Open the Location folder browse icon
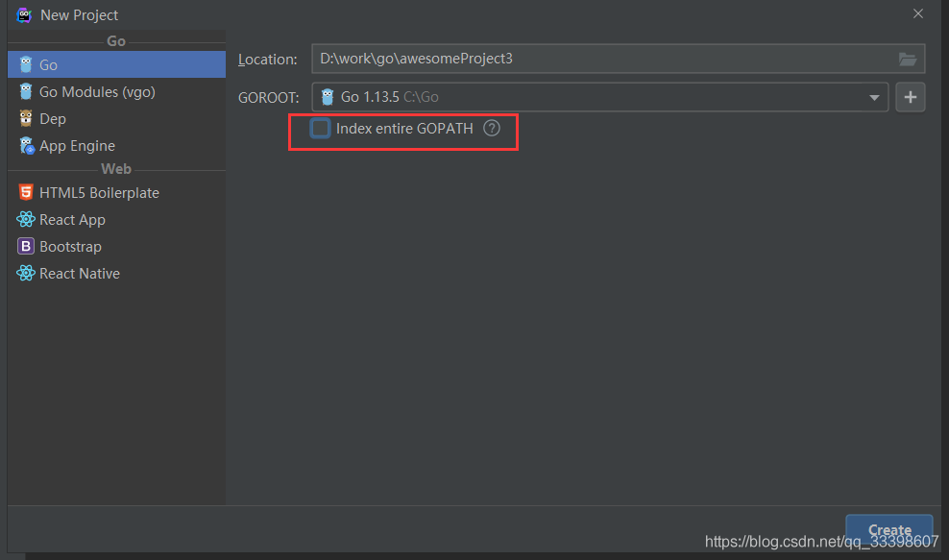Viewport: 949px width, 560px height. point(907,60)
